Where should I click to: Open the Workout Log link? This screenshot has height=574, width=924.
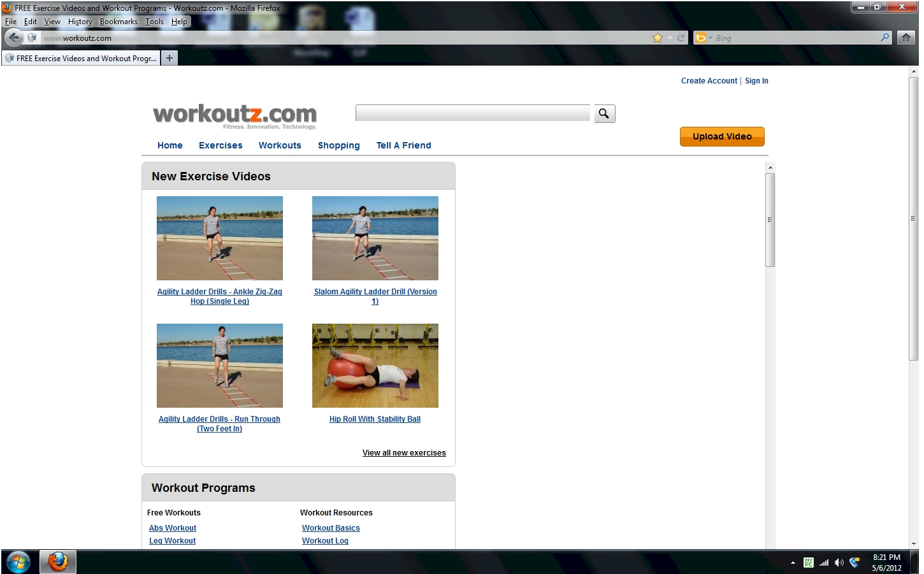tap(325, 541)
